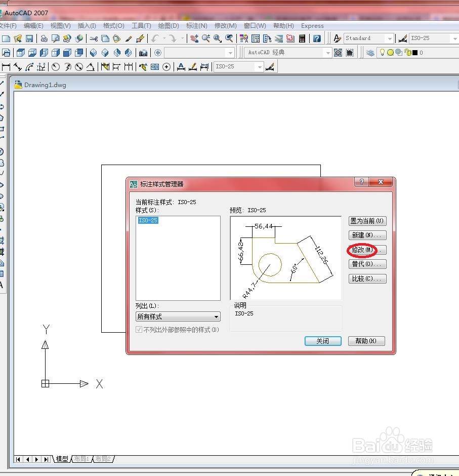Click the New drawing icon
Image resolution: width=459 pixels, height=476 pixels.
(x=6, y=38)
